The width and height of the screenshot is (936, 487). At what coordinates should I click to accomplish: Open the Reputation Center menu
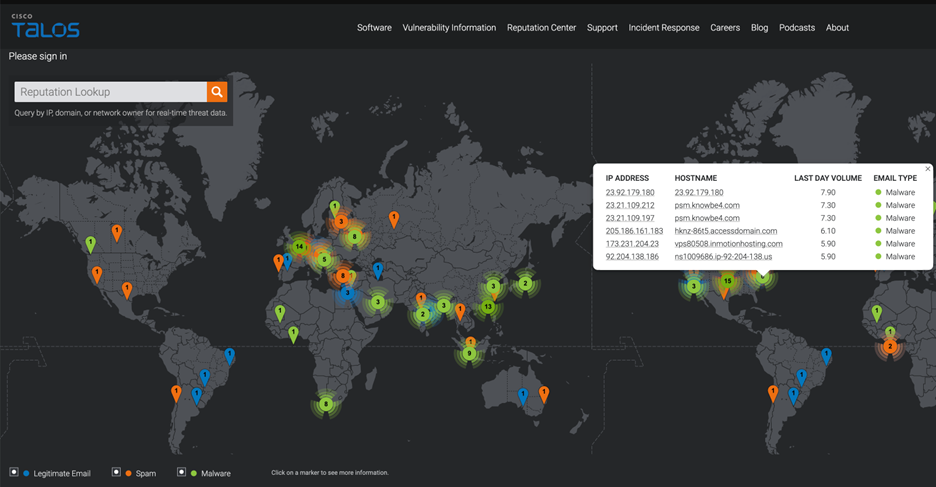[541, 27]
